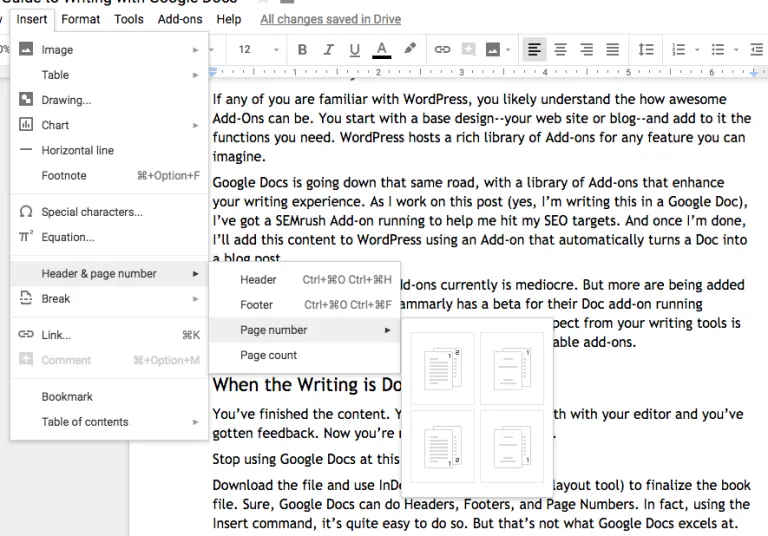Screen dimensions: 768x536
Task: Apply a bulleted list
Action: [x=718, y=49]
